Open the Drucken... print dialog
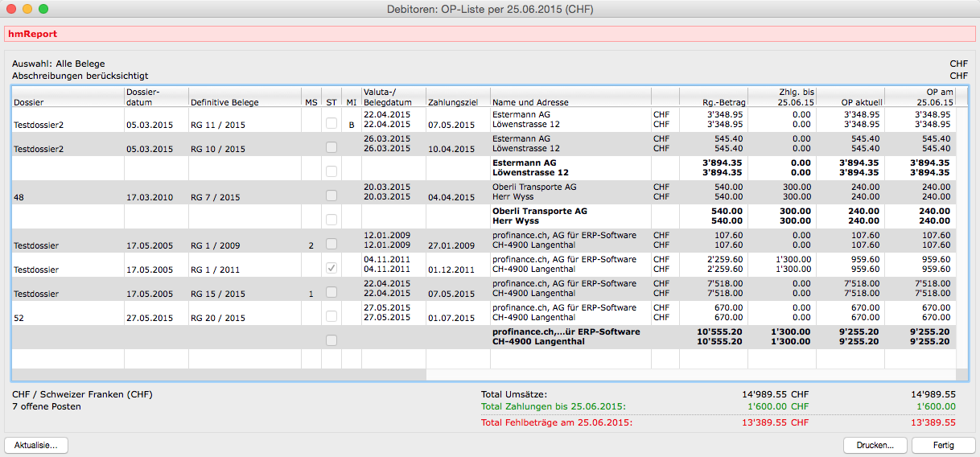Image resolution: width=980 pixels, height=457 pixels. tap(875, 445)
